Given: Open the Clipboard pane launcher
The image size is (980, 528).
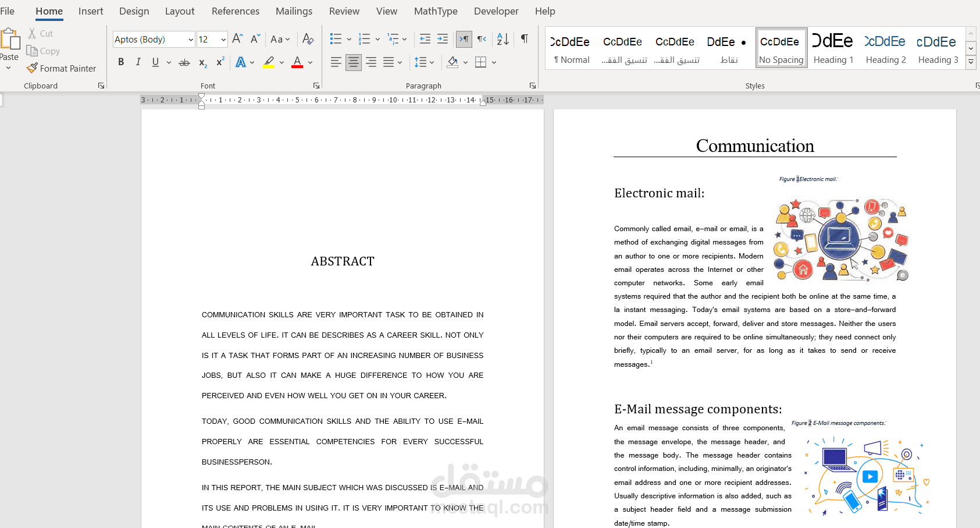Looking at the screenshot, I should tap(101, 86).
